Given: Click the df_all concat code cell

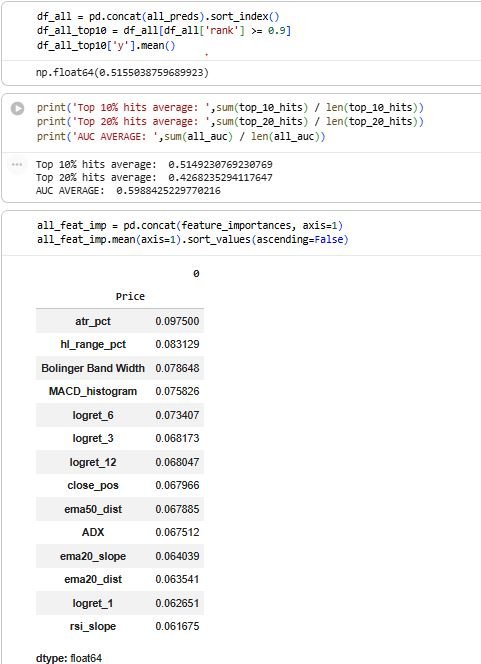Looking at the screenshot, I should (241, 31).
